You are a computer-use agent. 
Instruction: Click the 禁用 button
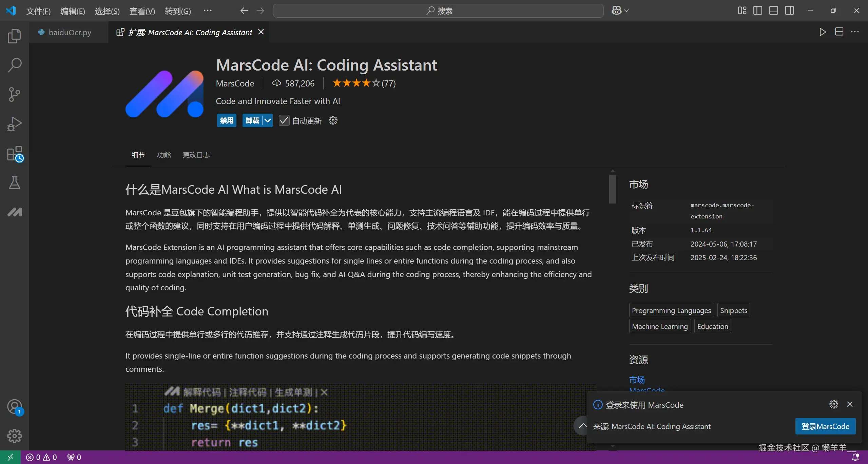coord(227,120)
